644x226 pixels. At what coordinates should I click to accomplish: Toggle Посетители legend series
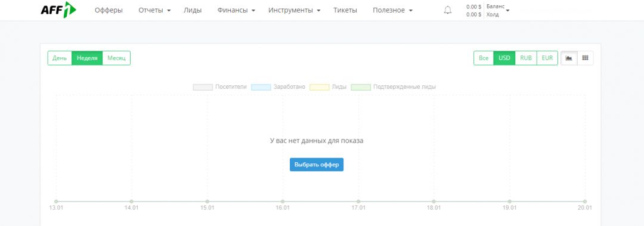coord(219,87)
